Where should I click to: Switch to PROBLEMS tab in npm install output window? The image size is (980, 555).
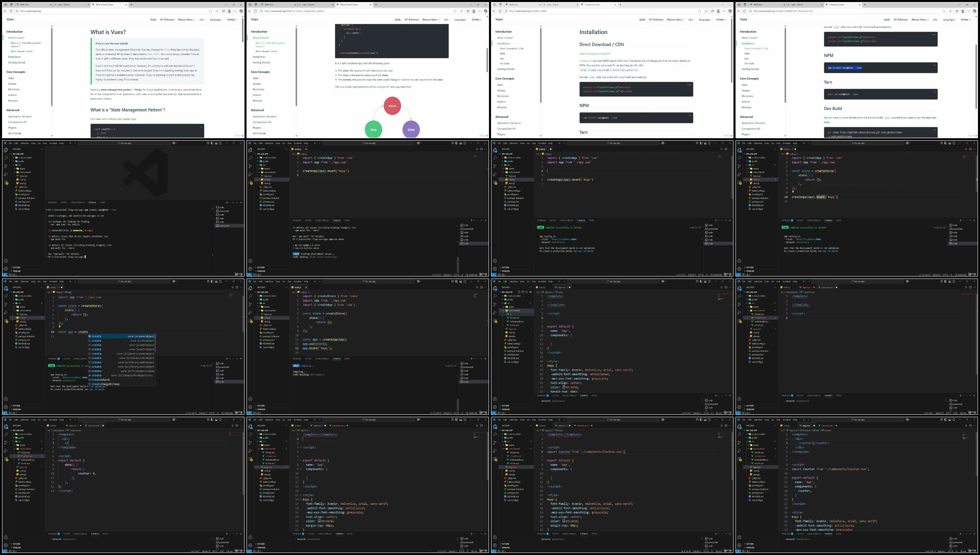tap(53, 203)
